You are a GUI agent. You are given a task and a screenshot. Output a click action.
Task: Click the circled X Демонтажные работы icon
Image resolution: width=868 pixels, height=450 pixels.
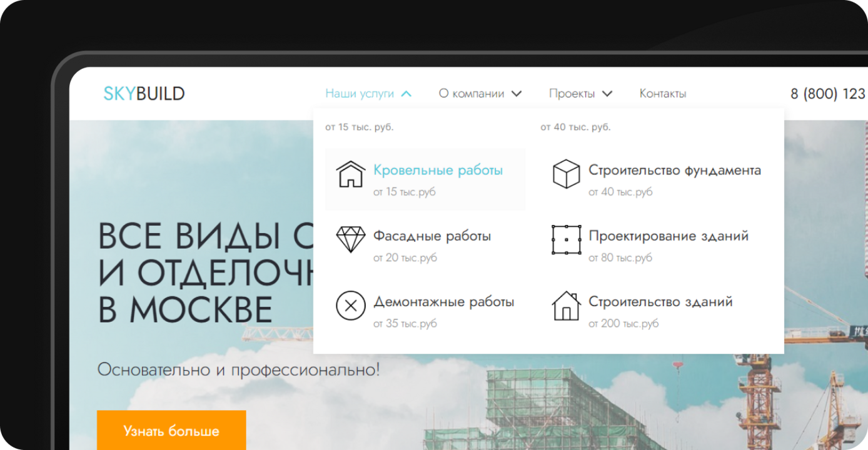[x=351, y=306]
